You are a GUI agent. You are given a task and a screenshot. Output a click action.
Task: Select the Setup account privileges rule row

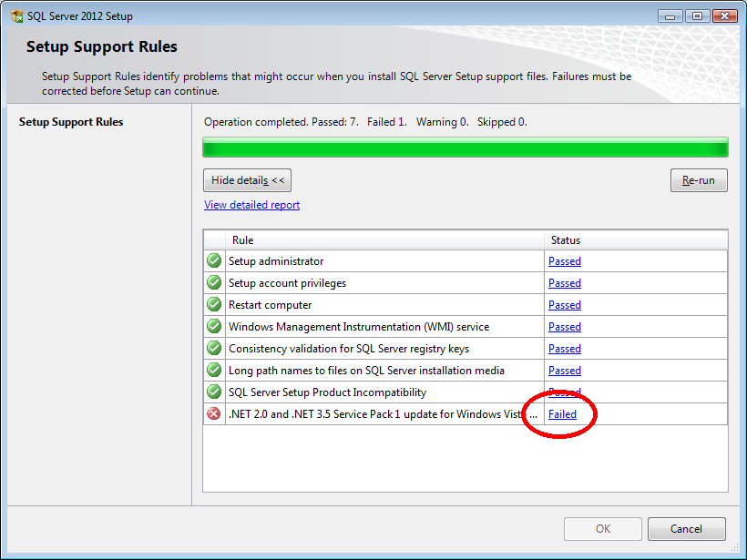point(466,283)
